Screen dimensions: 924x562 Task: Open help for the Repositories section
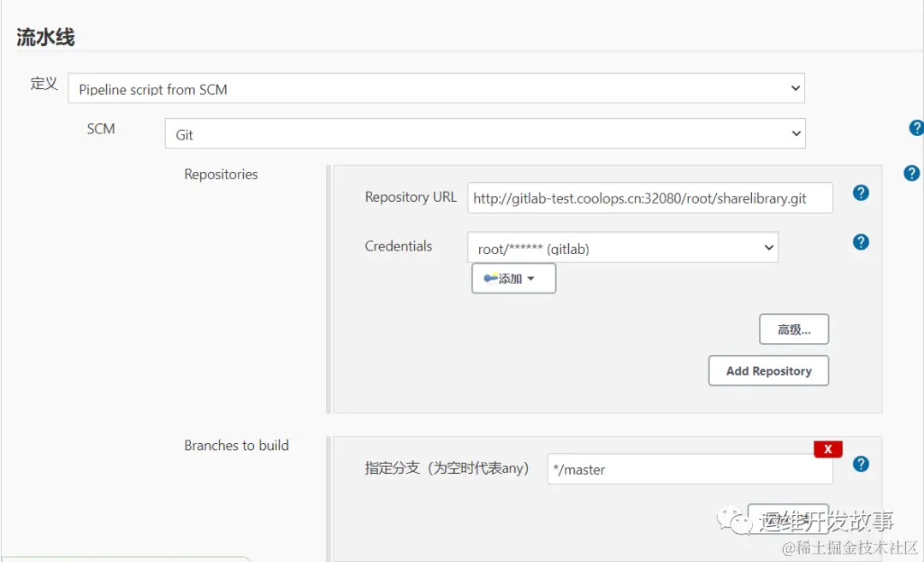tap(912, 173)
